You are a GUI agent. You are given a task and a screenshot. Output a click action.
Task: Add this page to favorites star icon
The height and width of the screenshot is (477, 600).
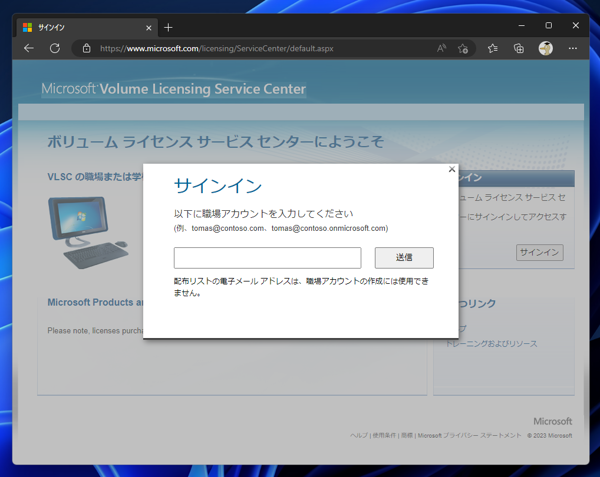[463, 48]
